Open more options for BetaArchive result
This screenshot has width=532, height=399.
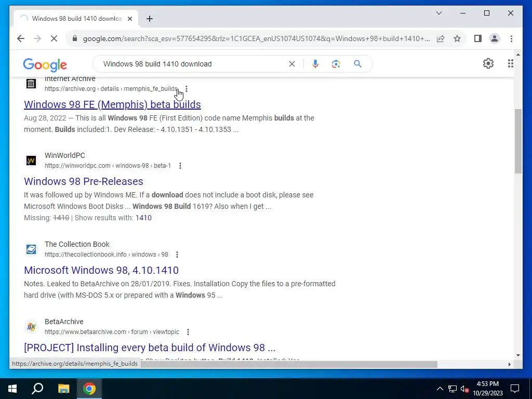click(188, 332)
